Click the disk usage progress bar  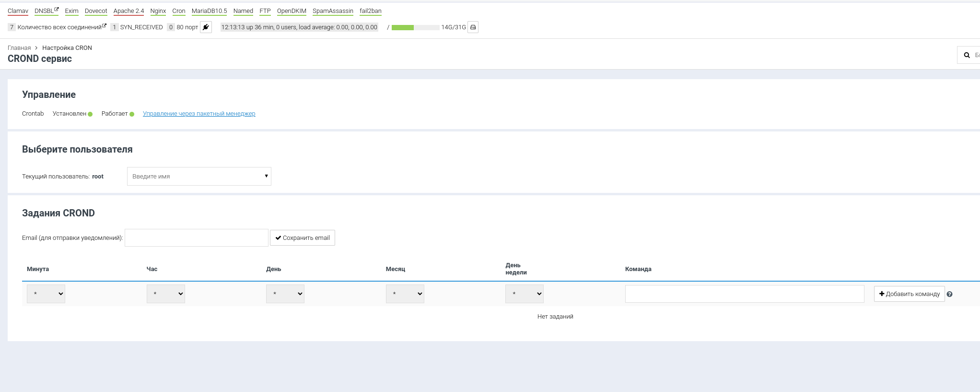coord(415,27)
